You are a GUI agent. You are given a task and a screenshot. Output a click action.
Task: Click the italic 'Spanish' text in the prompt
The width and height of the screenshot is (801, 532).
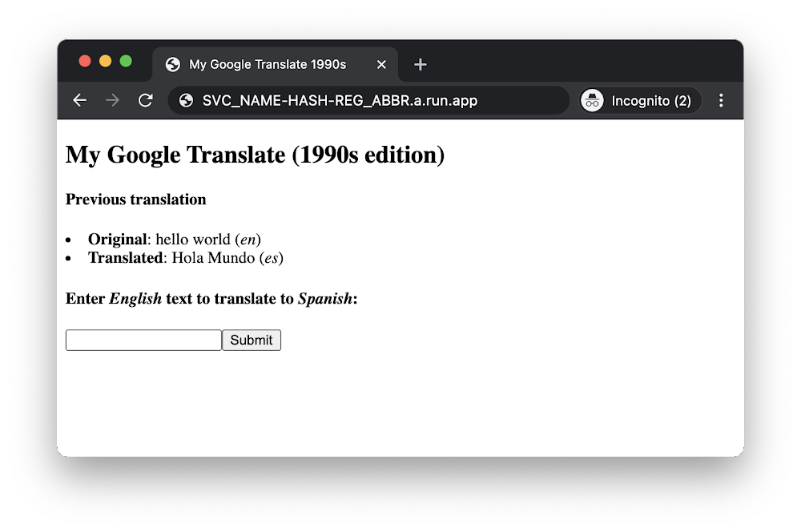tap(324, 298)
